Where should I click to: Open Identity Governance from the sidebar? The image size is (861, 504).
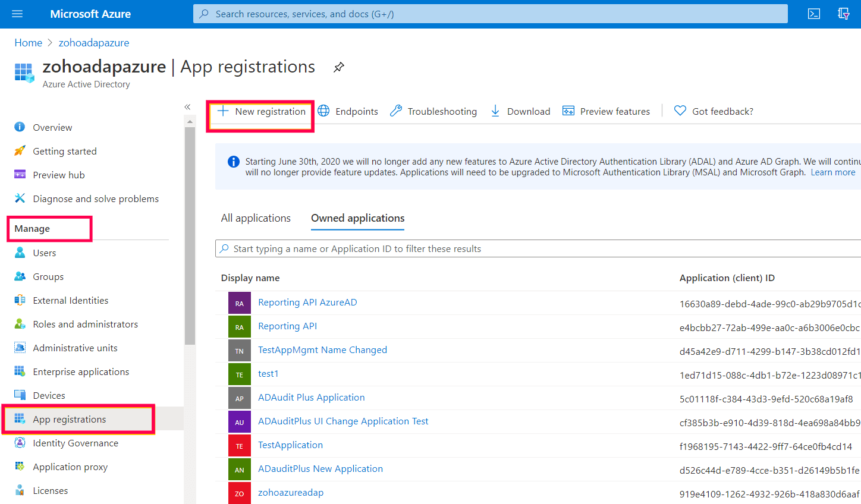75,443
